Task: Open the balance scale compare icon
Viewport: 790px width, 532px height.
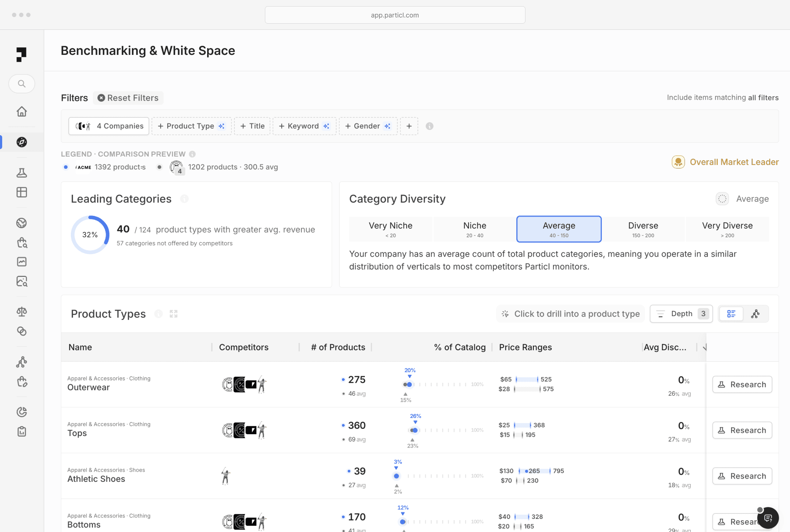Action: 22,312
